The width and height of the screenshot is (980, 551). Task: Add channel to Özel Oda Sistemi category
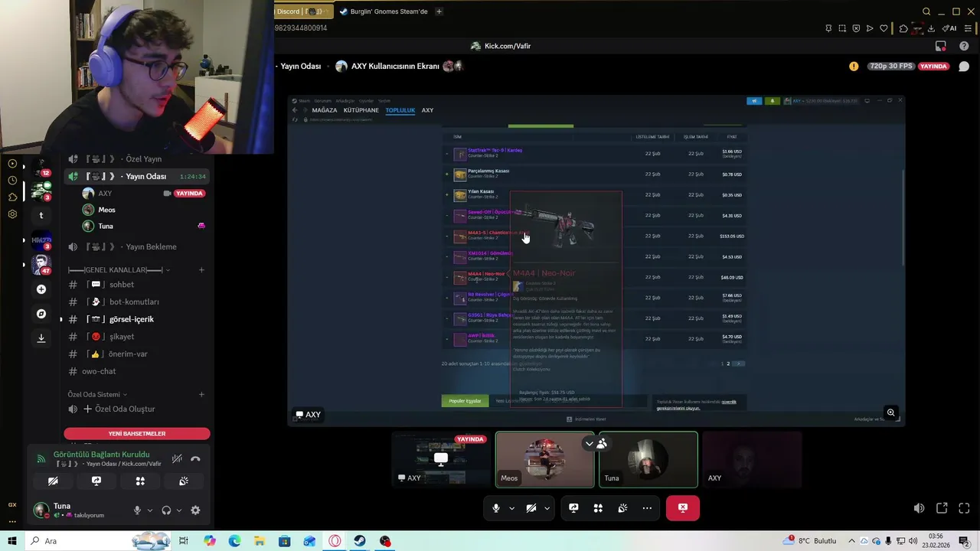201,395
